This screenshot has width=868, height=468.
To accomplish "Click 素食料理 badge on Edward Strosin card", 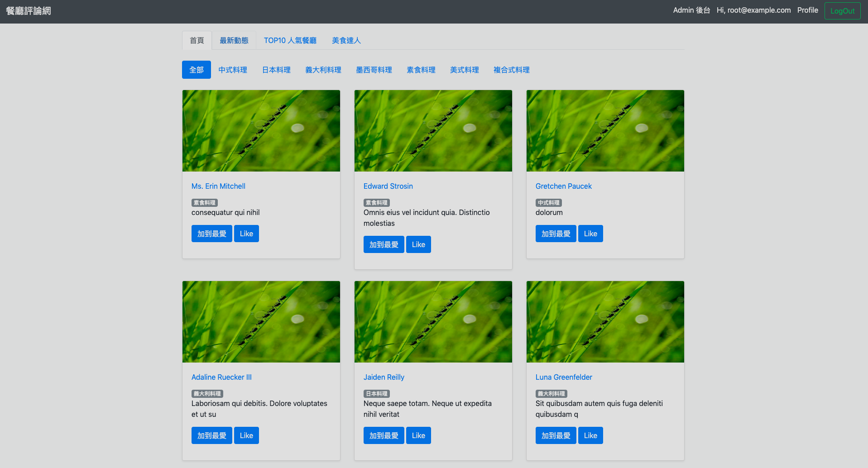I will point(377,203).
